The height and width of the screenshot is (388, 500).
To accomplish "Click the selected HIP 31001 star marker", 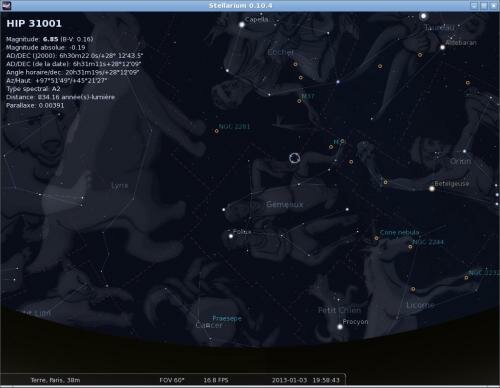I will point(294,158).
